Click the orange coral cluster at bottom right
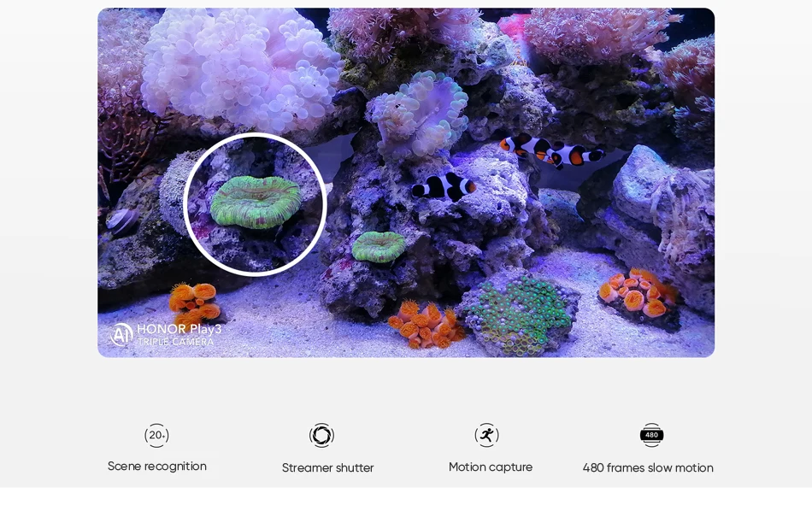 [x=636, y=294]
